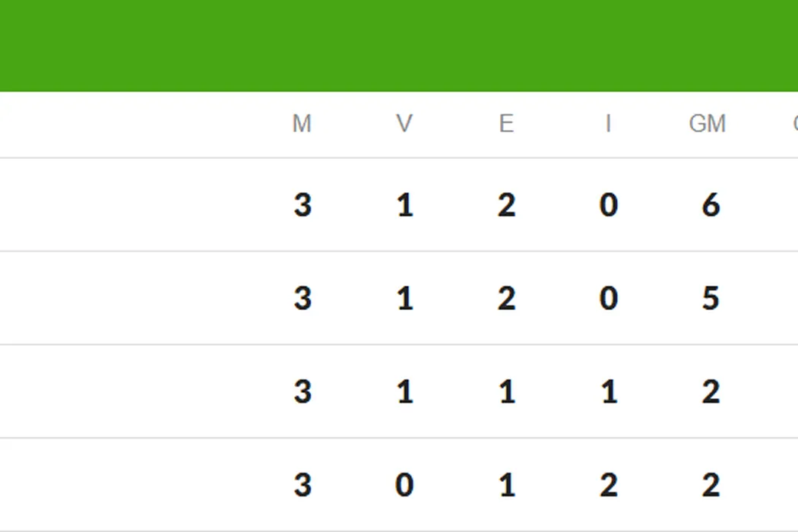The image size is (798, 532).
Task: Select the only 0 in the V column
Action: click(404, 485)
